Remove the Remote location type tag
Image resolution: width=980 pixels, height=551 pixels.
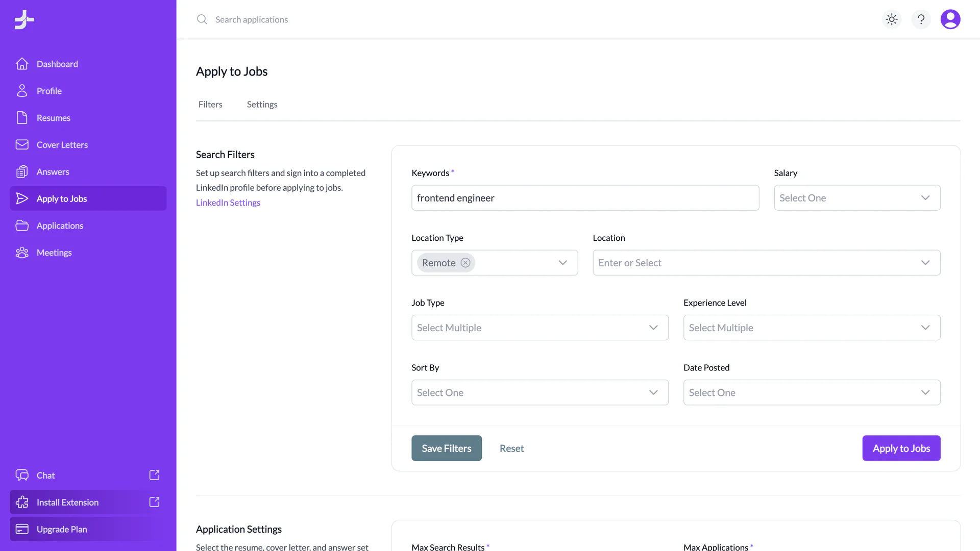point(465,262)
